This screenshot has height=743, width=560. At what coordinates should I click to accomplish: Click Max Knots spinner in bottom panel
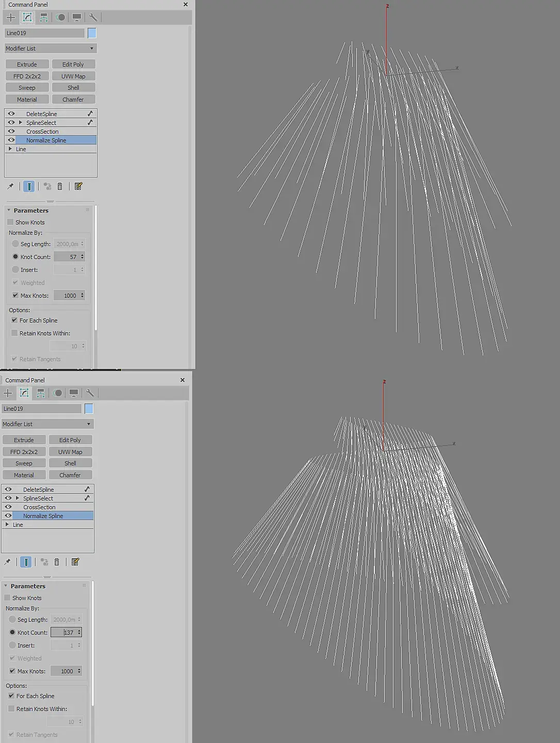pos(79,671)
